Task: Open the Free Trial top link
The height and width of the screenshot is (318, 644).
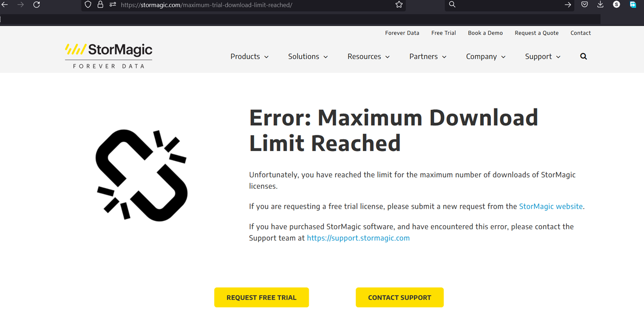Action: (x=444, y=33)
